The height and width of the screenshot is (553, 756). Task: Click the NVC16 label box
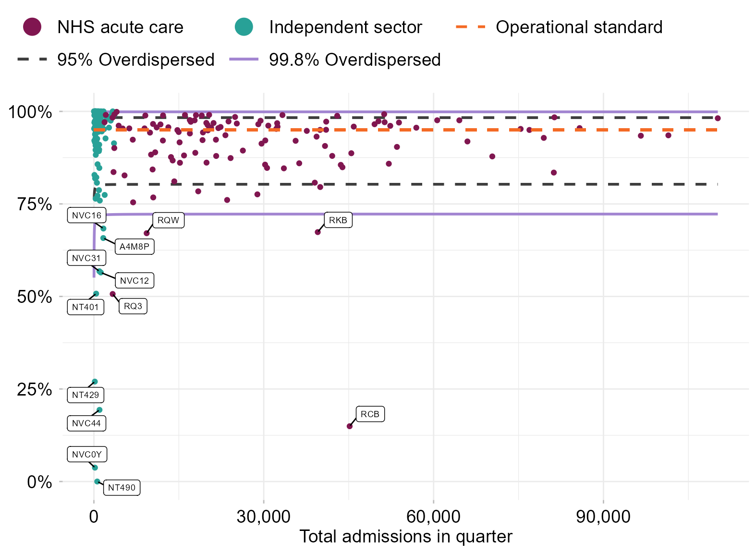(x=86, y=215)
